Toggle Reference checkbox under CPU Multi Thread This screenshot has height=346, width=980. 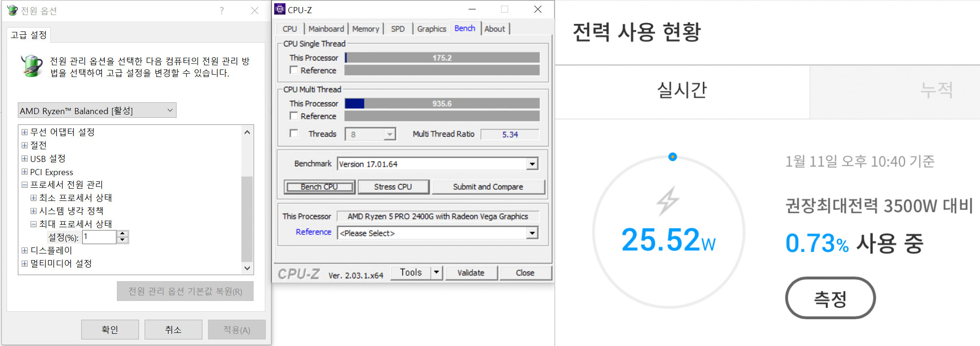tap(294, 115)
